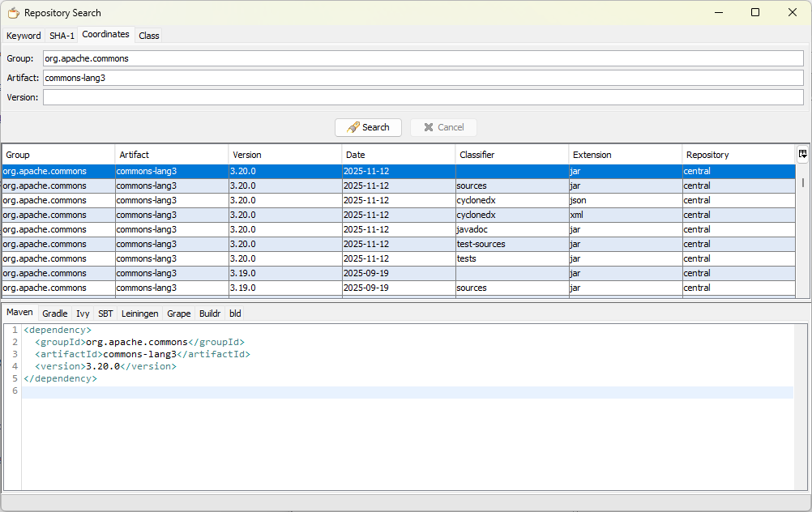Select the Gradle dependency tab
This screenshot has width=812, height=512.
[x=55, y=314]
